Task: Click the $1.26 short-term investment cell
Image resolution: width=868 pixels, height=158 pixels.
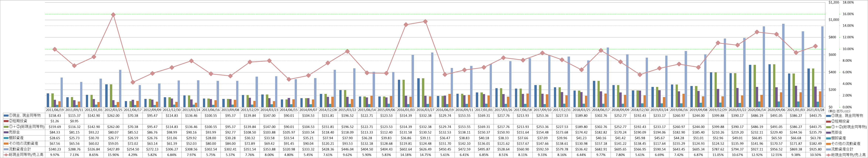Action: [55, 121]
